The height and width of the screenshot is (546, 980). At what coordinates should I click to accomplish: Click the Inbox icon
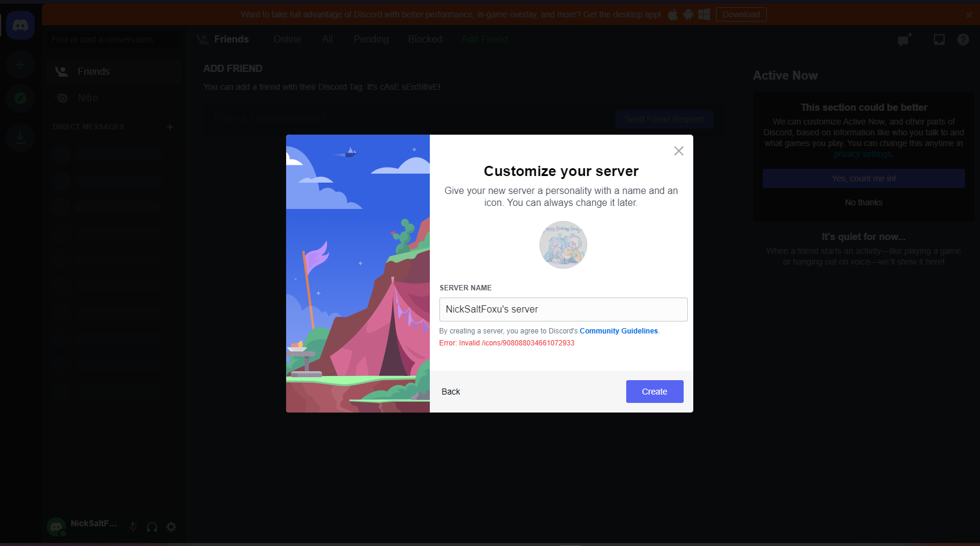point(939,39)
